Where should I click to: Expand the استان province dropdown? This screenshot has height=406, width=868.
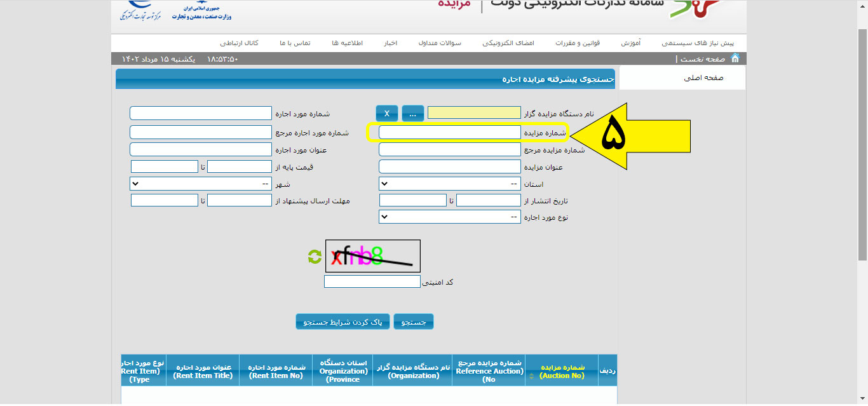pos(449,184)
